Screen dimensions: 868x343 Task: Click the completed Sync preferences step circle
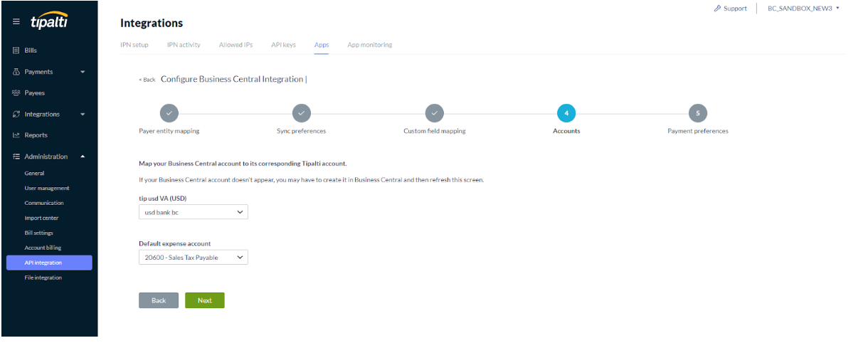point(302,112)
